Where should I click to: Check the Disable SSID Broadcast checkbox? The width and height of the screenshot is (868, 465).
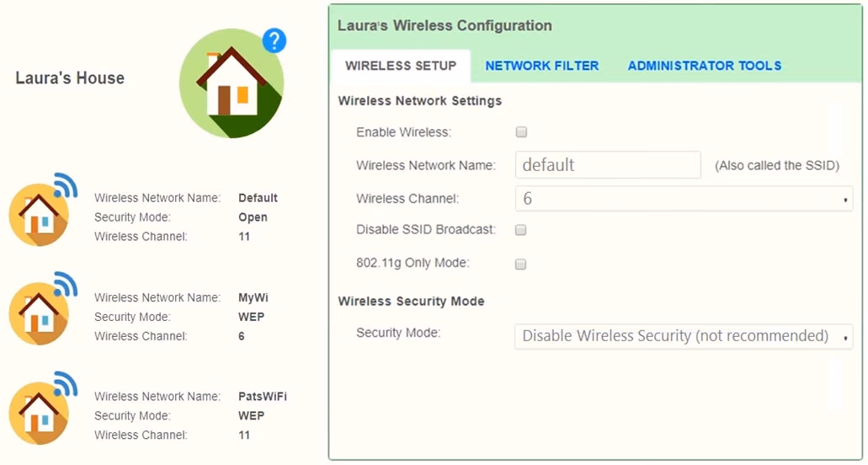tap(521, 230)
